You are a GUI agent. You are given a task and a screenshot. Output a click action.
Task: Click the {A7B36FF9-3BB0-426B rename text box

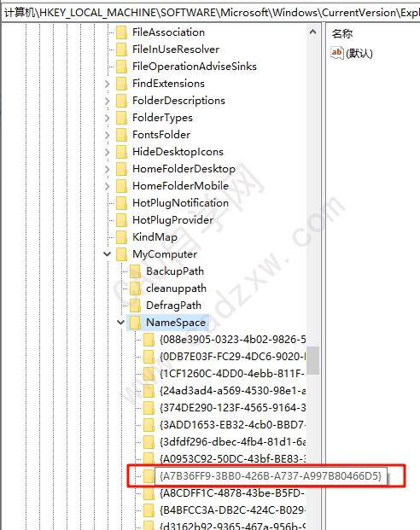click(271, 476)
